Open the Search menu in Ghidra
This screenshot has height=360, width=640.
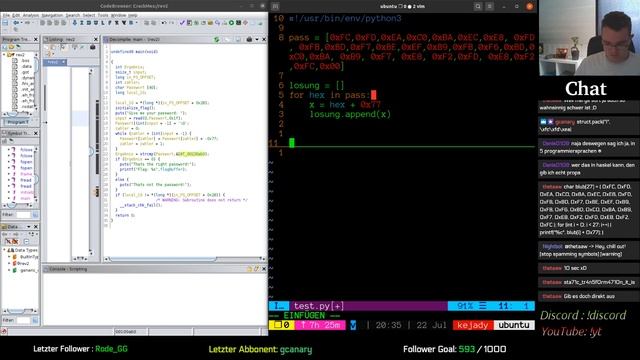[x=73, y=15]
